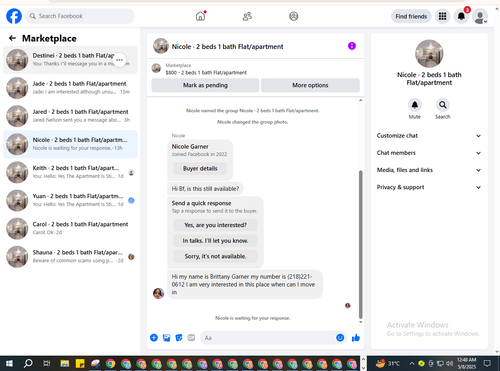Open more actions with the plus icon
This screenshot has width=500, height=371.
pos(154,338)
